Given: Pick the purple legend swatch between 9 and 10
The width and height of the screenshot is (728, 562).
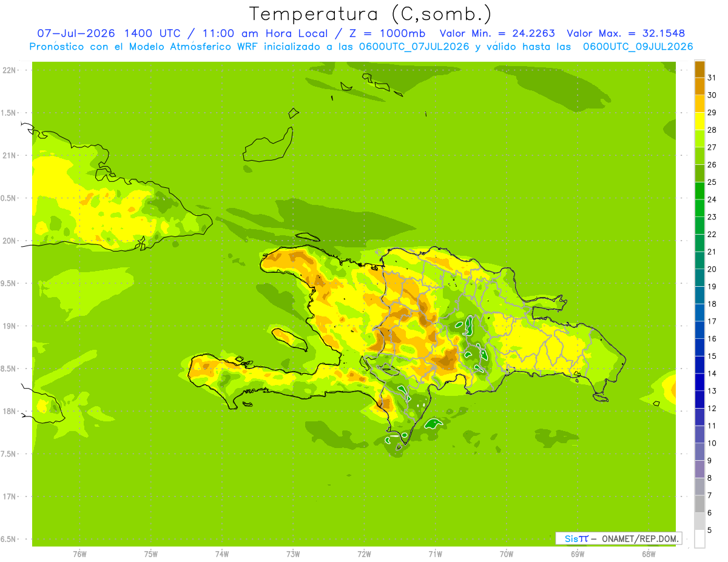Looking at the screenshot, I should 699,452.
